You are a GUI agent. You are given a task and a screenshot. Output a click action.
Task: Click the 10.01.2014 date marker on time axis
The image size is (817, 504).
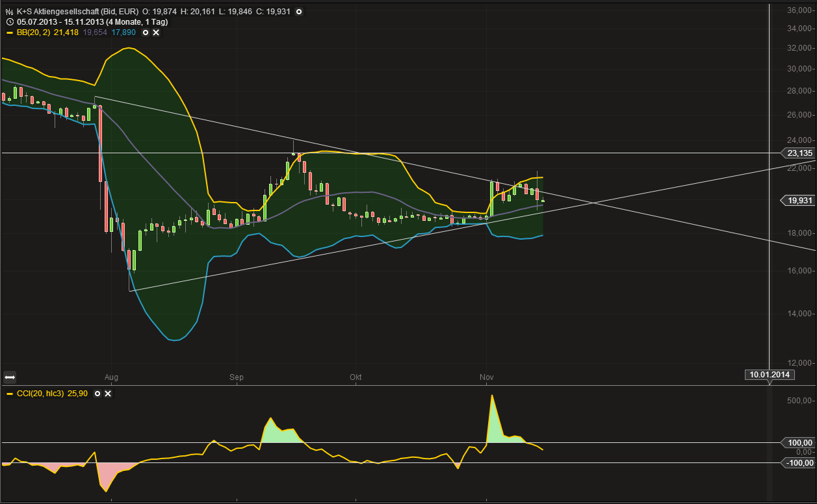769,374
